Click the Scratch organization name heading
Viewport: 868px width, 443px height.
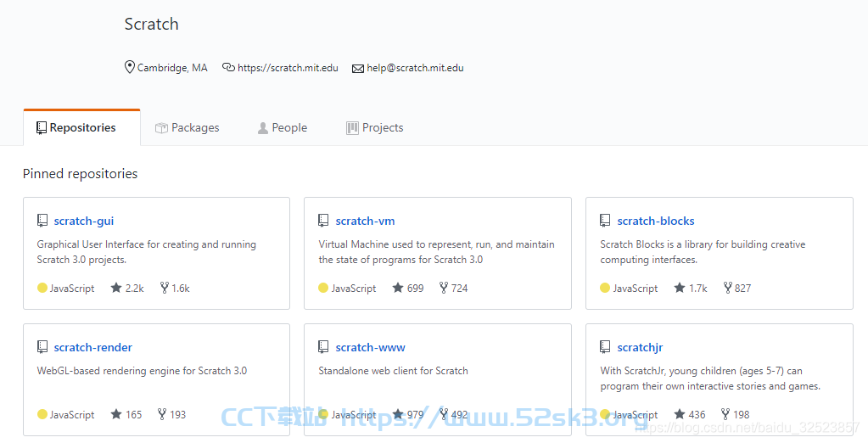[152, 24]
